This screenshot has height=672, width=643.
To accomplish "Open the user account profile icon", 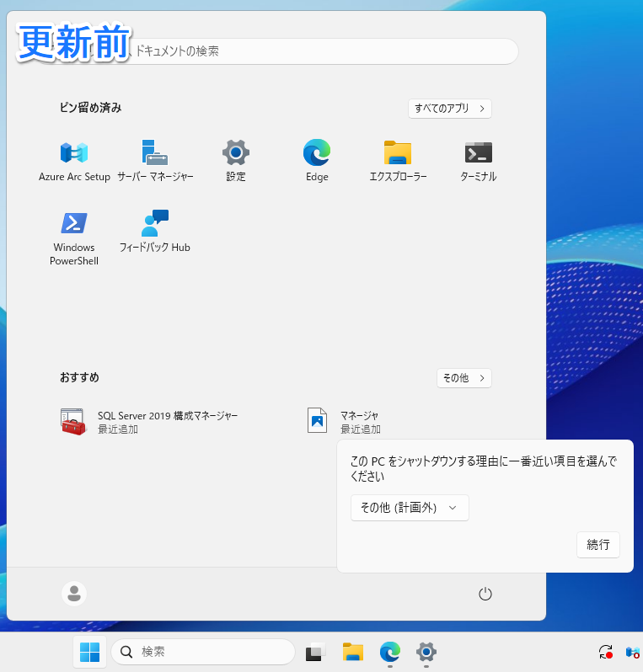I will pos(74,594).
